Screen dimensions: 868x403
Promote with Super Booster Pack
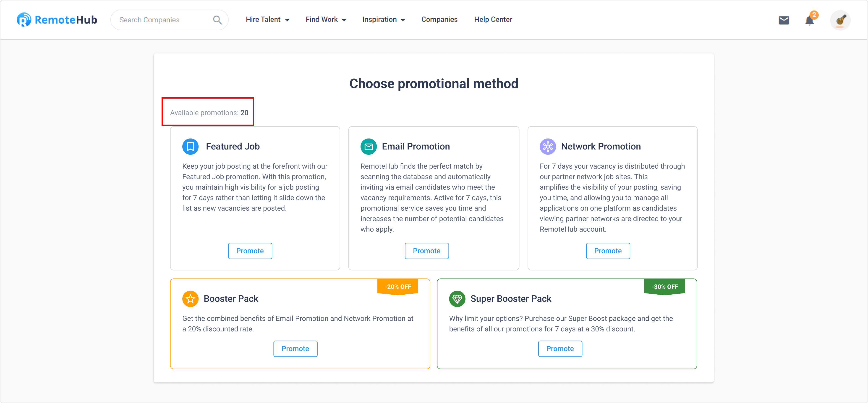pos(560,348)
